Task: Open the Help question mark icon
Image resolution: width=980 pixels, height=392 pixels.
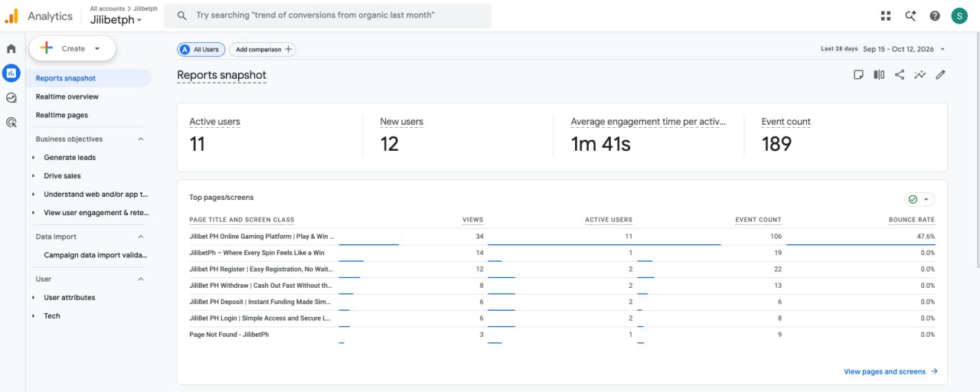Action: [935, 15]
